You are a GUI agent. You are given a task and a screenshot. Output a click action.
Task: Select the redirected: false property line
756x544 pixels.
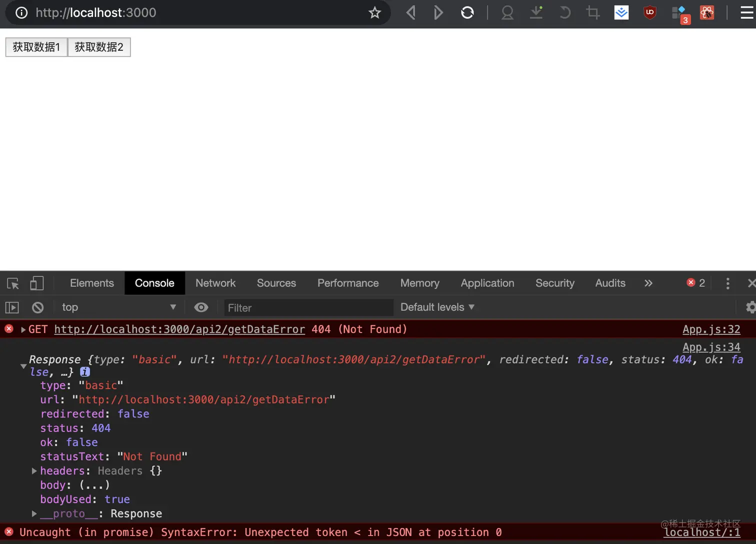click(94, 414)
